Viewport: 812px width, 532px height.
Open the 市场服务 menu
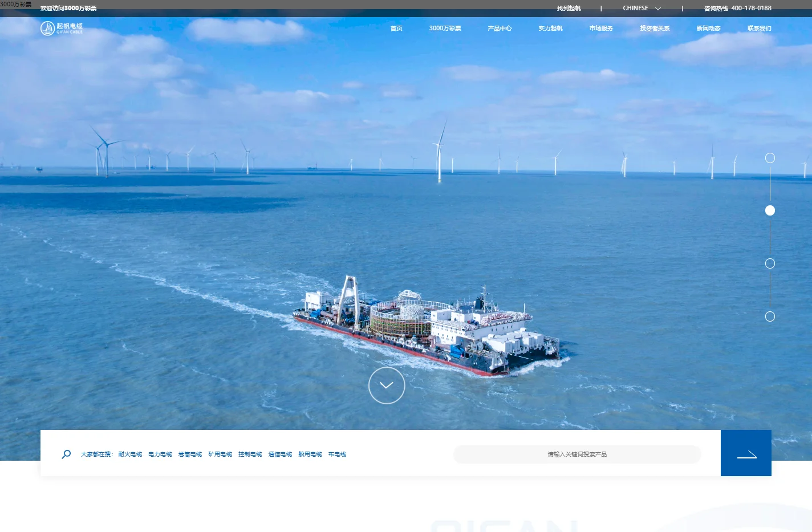[601, 29]
